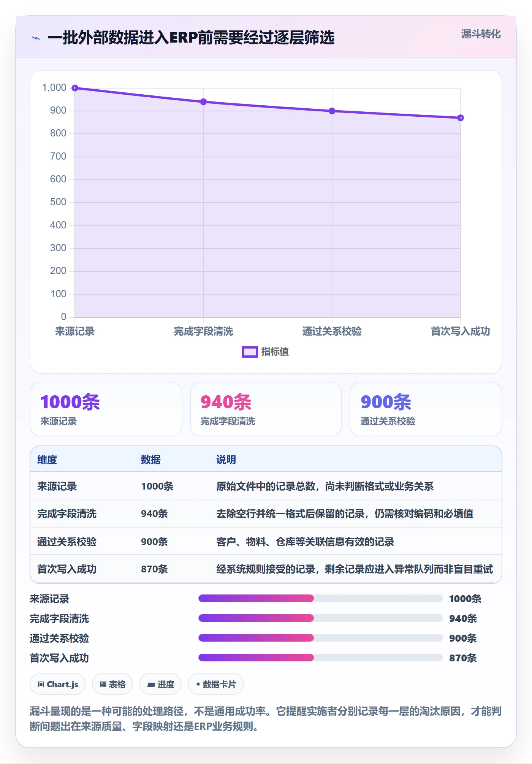Select the 通过关系校验 table row name
Viewport: 532px width, 764px height.
tap(67, 542)
